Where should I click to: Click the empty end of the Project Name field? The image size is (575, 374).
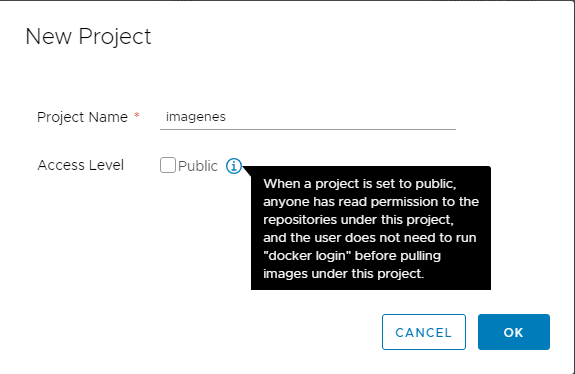(341, 117)
